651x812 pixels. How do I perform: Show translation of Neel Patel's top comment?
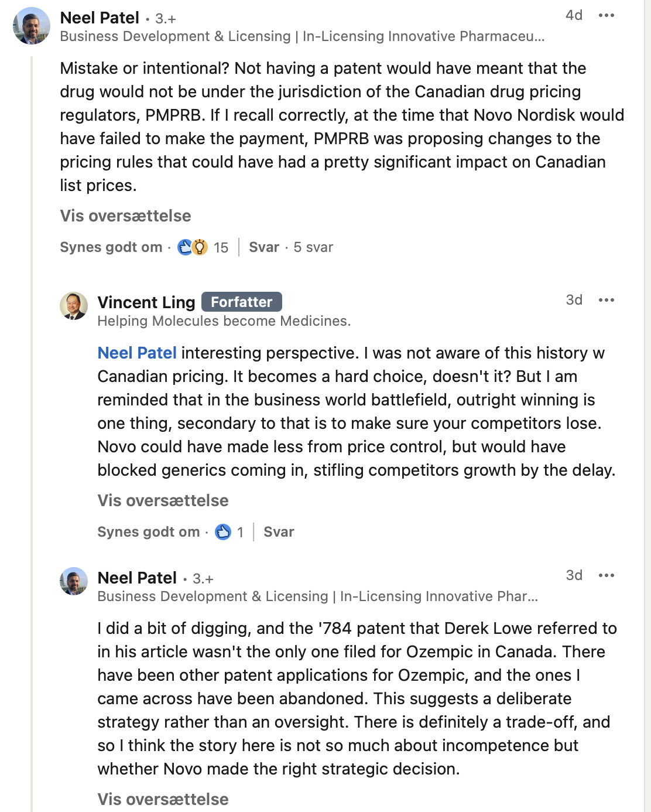[x=125, y=216]
